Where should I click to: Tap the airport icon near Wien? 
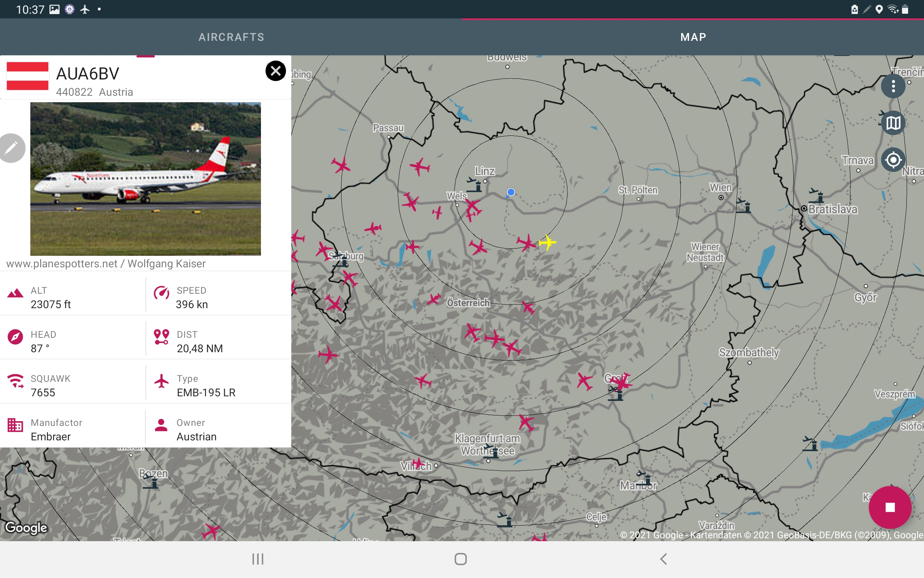tap(744, 206)
